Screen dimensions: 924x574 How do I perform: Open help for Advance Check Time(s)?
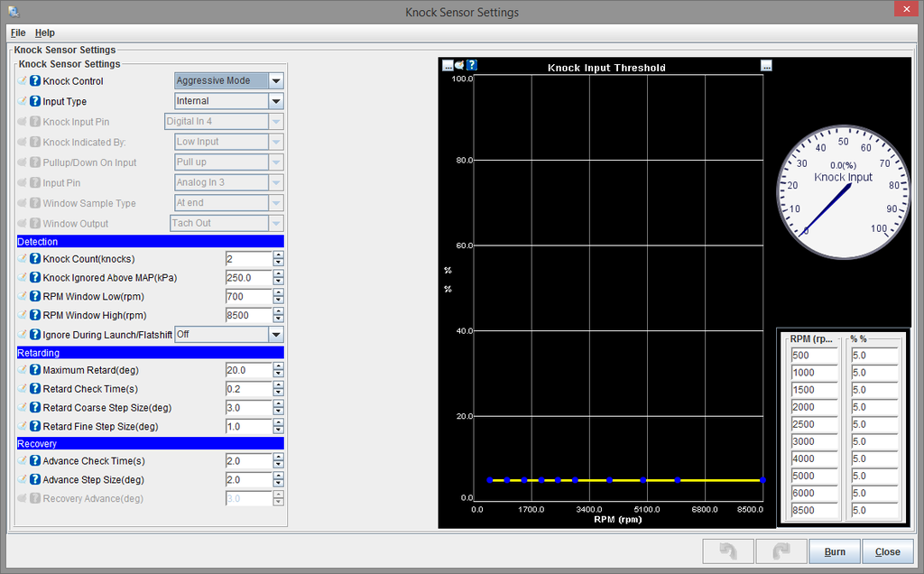coord(35,461)
